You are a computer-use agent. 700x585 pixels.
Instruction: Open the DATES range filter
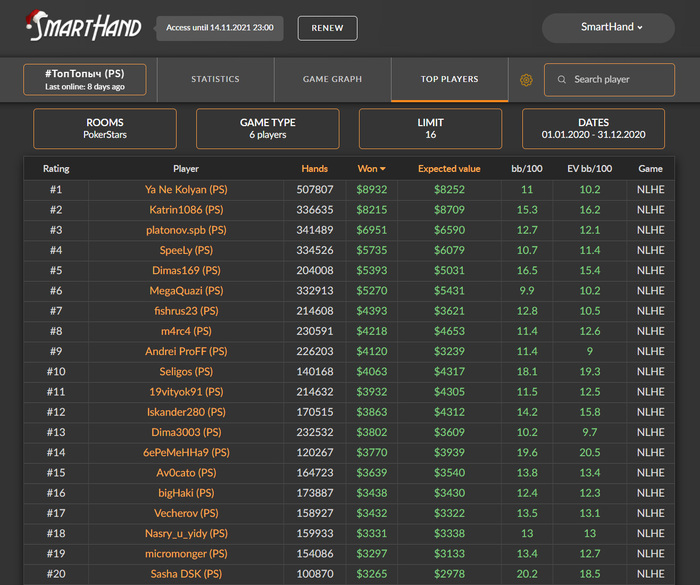pyautogui.click(x=593, y=129)
